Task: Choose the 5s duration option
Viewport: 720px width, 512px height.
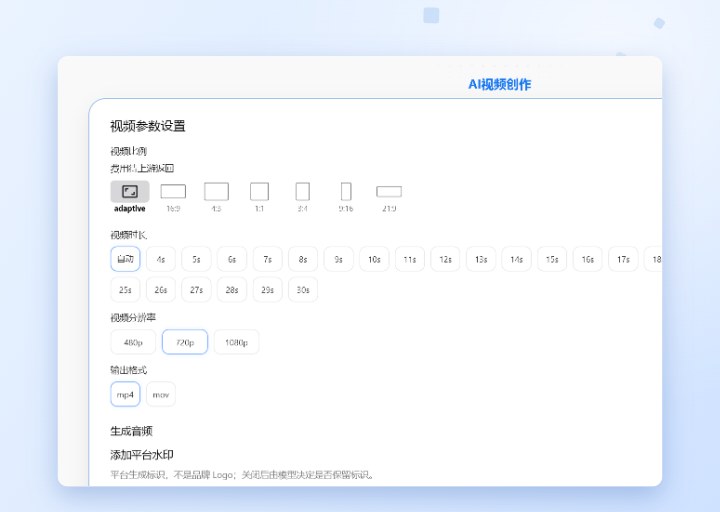Action: click(197, 259)
